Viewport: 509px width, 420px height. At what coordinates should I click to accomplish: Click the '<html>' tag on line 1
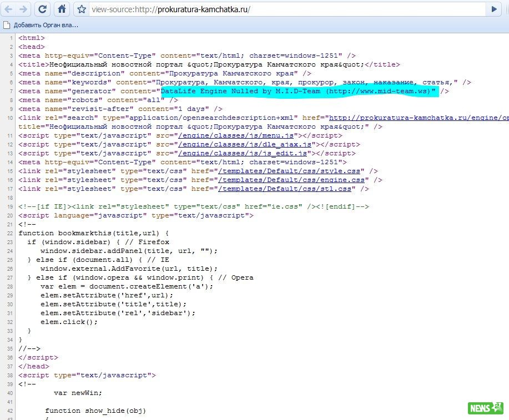point(32,38)
